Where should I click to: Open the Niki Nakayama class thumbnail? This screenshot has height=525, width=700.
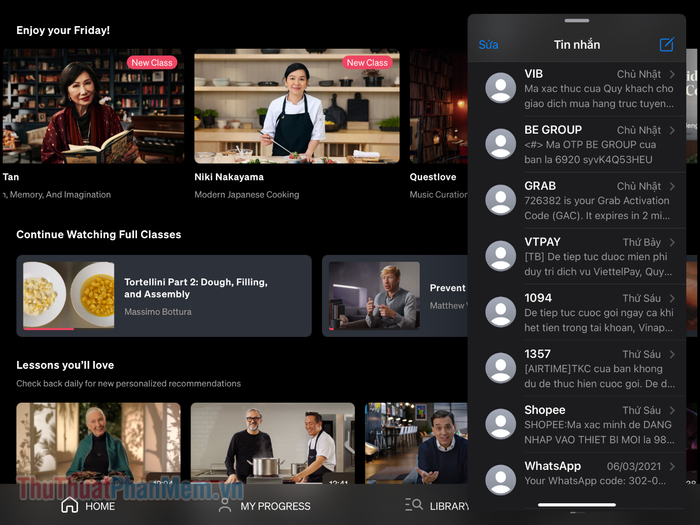pyautogui.click(x=297, y=106)
